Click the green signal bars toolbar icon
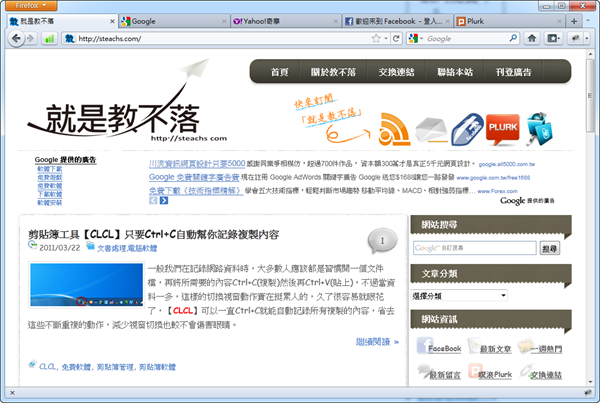Image resolution: width=600 pixels, height=403 pixels. pos(50,38)
